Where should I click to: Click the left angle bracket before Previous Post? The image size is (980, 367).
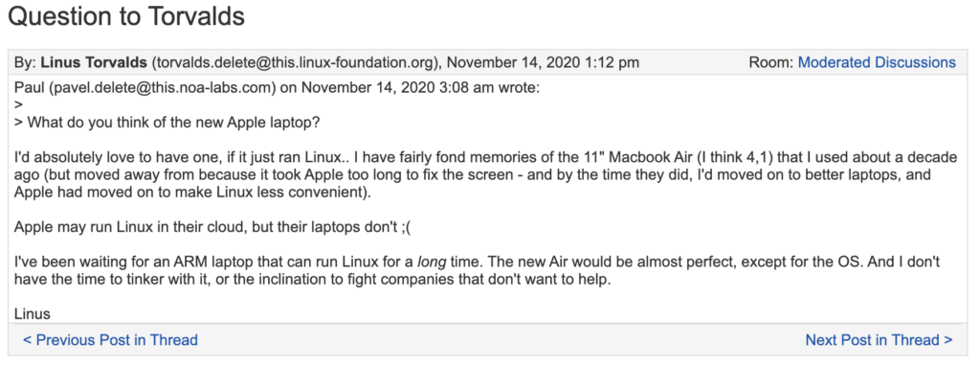(27, 340)
